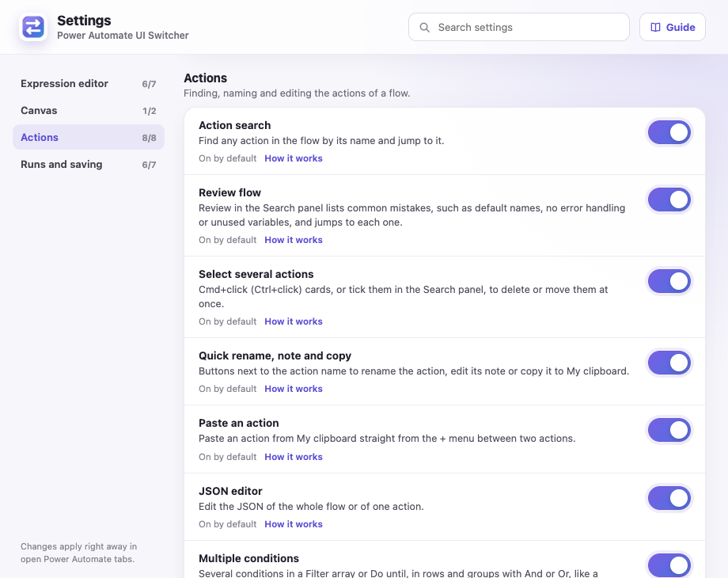Open How it works for JSON editor
Image resolution: width=728 pixels, height=578 pixels.
click(x=294, y=524)
